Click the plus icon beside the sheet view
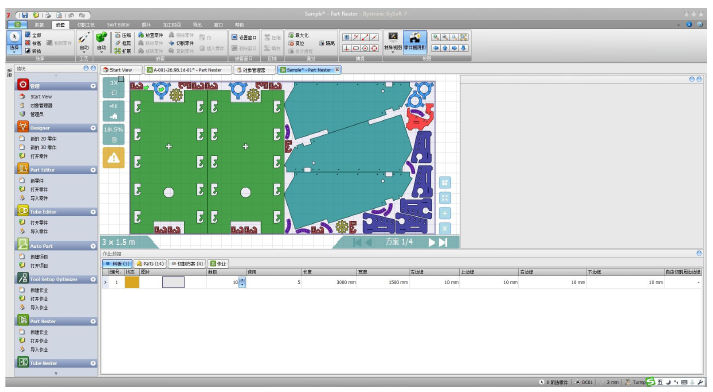Image resolution: width=713 pixels, height=392 pixels. click(x=445, y=213)
